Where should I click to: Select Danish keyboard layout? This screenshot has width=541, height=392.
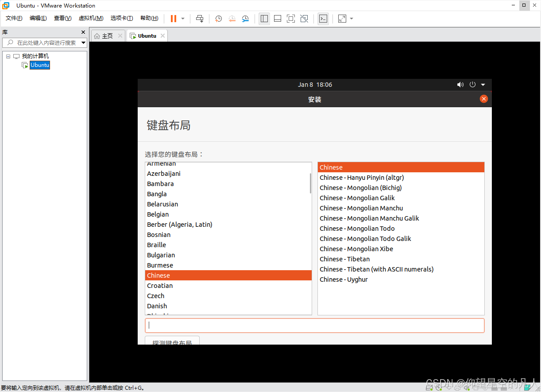pos(228,306)
